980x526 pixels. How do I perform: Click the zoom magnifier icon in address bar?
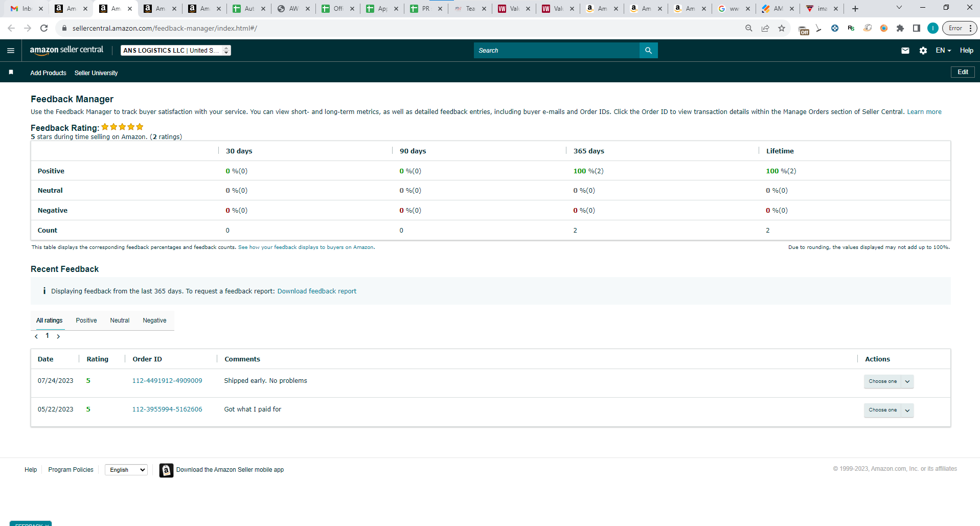[749, 28]
